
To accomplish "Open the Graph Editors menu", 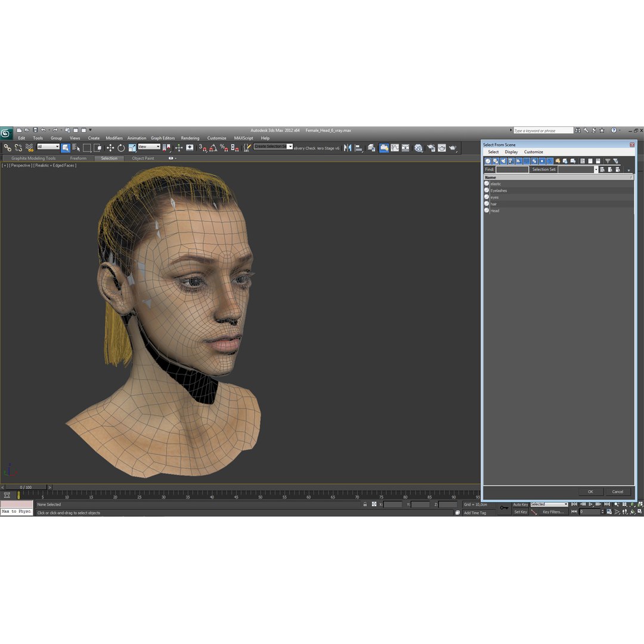I will [x=163, y=138].
